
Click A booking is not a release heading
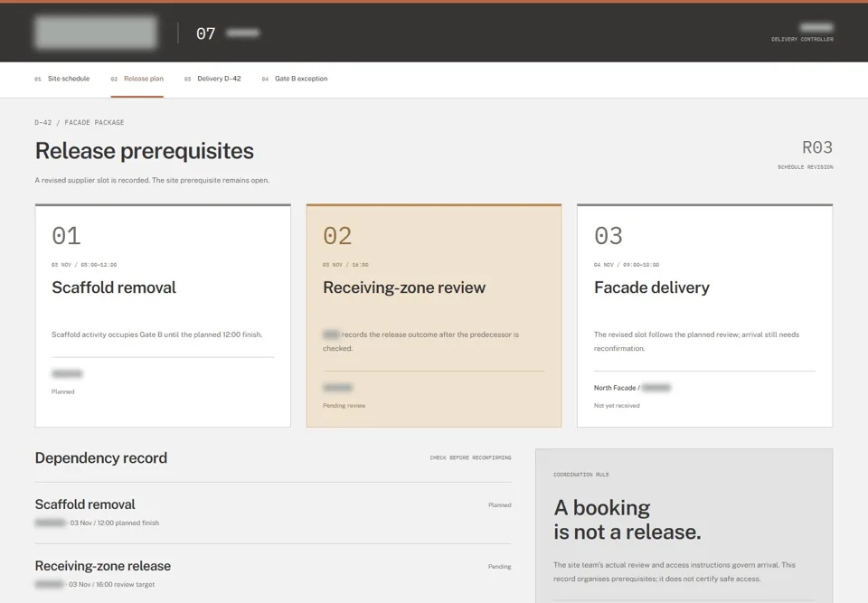click(x=627, y=520)
